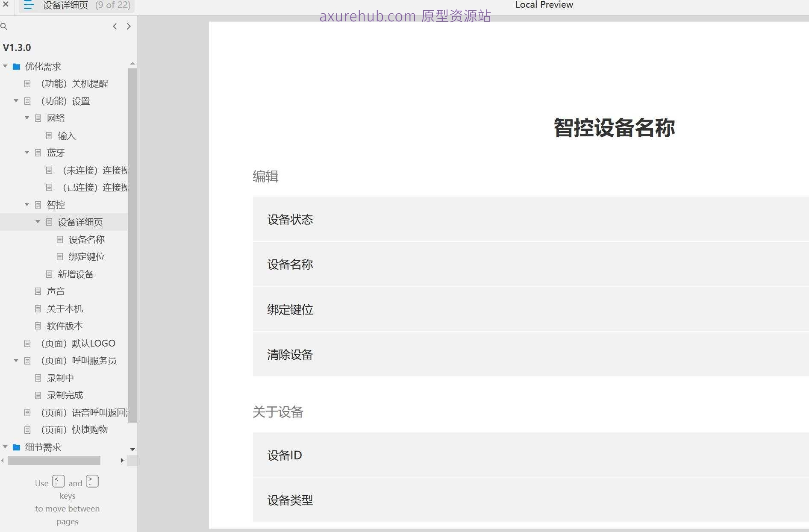809x532 pixels.
Task: Collapse the (页面) 呼叫服务员 node
Action: (x=16, y=361)
